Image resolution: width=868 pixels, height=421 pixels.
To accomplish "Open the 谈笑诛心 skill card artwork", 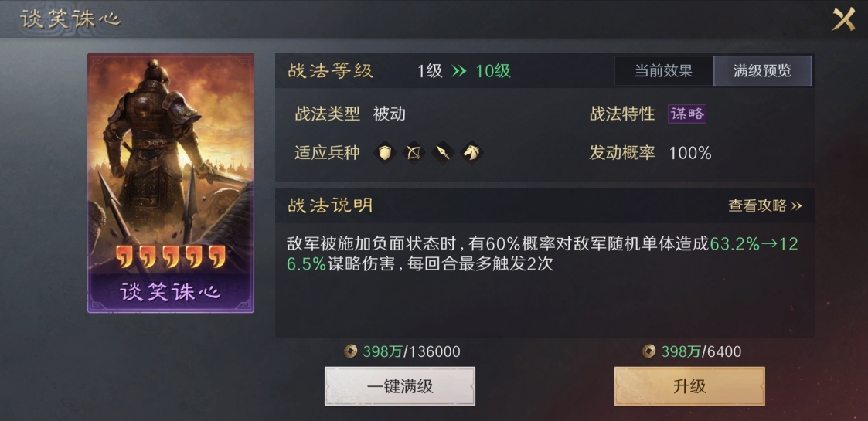I will [x=171, y=166].
